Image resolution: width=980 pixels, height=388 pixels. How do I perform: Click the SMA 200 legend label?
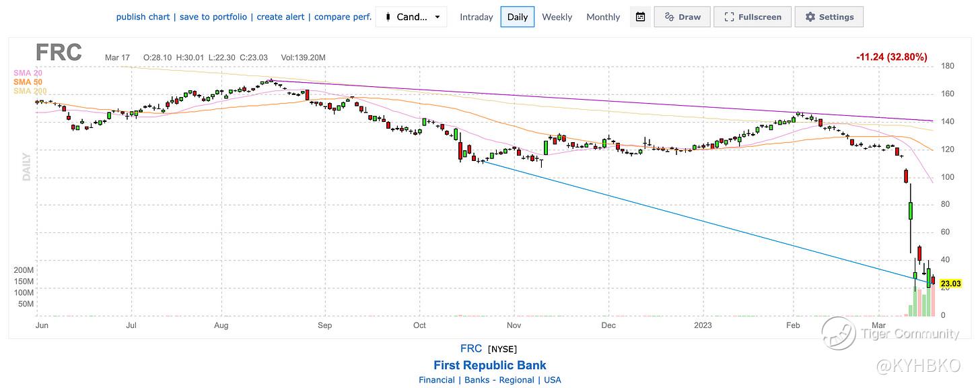pyautogui.click(x=30, y=90)
